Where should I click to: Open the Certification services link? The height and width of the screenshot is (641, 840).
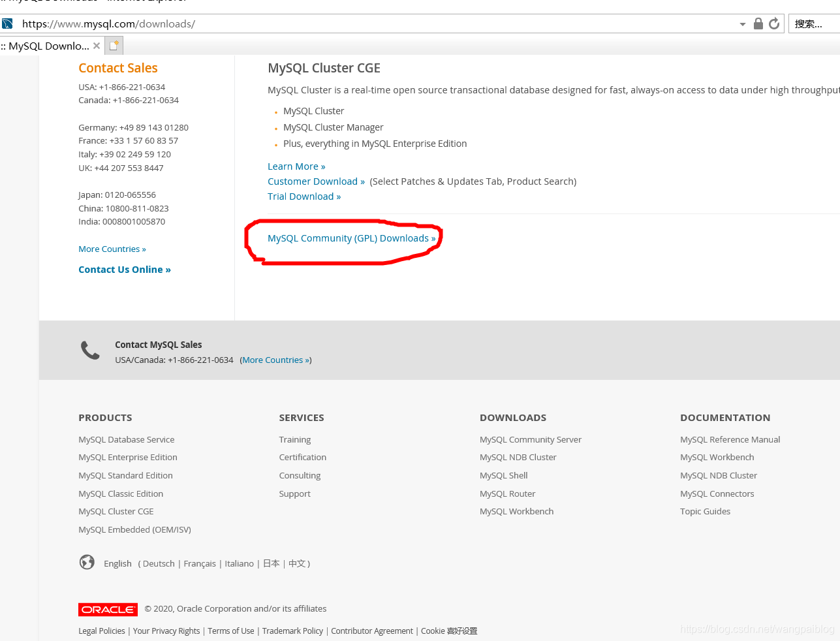[x=303, y=458]
